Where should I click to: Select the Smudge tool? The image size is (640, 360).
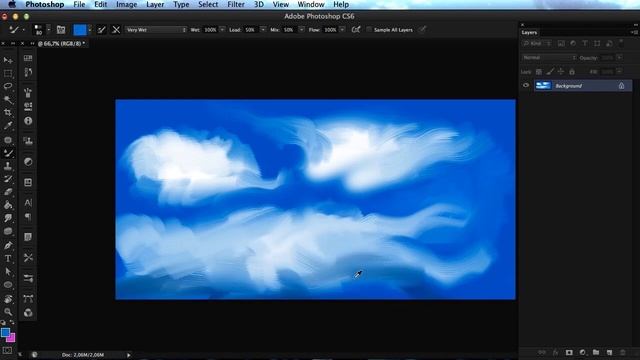8,218
